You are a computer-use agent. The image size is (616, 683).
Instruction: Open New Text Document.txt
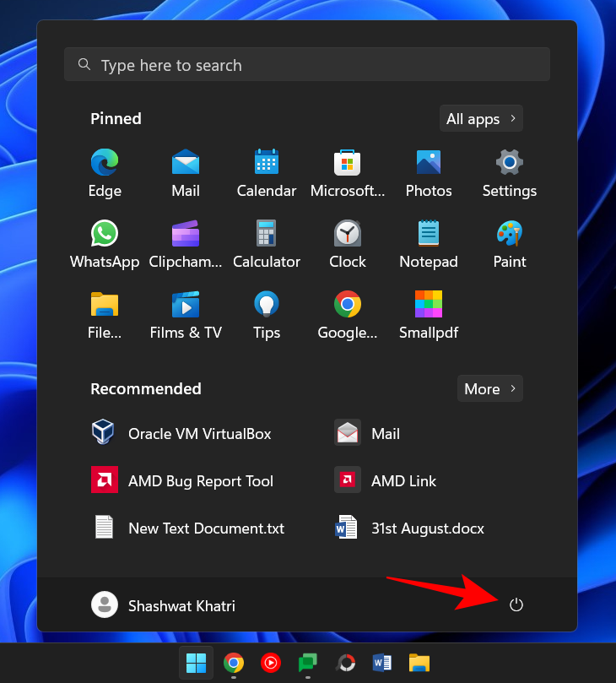pos(187,528)
